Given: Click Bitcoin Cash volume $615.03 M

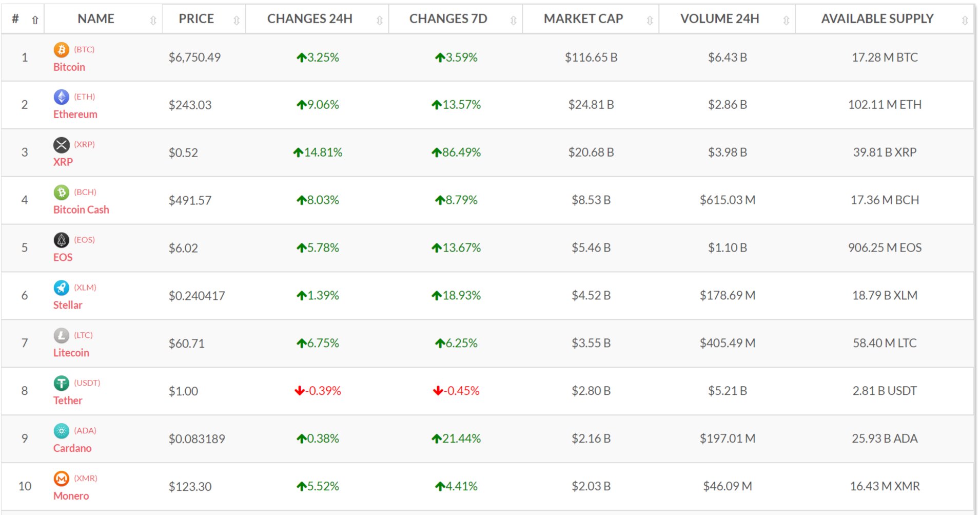Looking at the screenshot, I should [728, 200].
